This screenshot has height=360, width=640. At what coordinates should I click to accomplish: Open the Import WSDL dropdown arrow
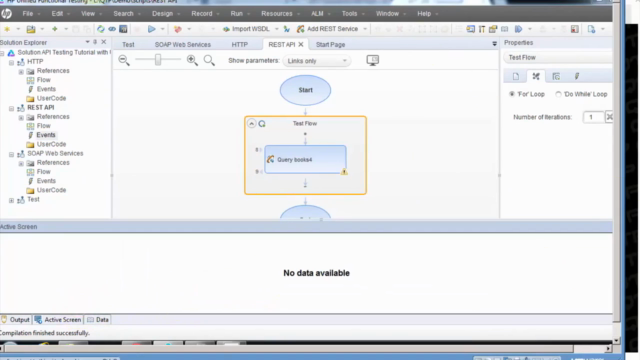[x=276, y=29]
